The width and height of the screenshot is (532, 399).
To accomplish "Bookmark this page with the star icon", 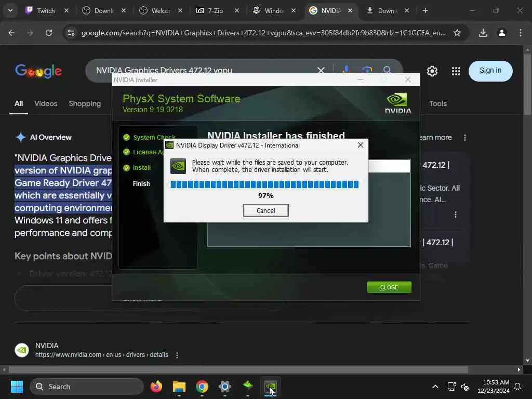I will click(457, 33).
